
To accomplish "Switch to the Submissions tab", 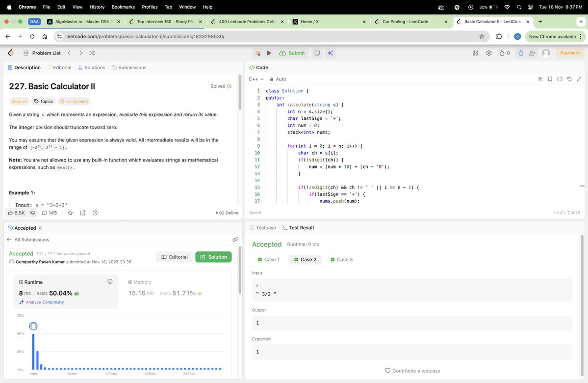I will point(129,68).
